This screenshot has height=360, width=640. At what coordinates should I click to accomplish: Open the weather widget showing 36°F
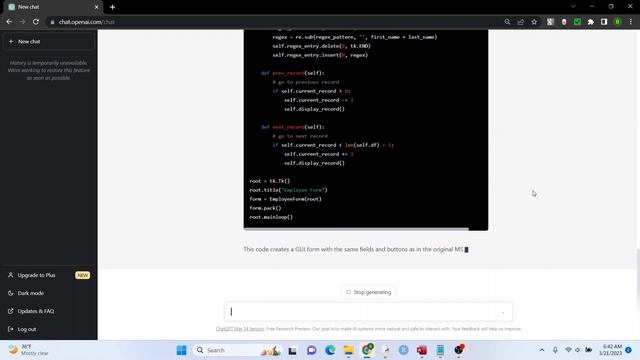29,350
